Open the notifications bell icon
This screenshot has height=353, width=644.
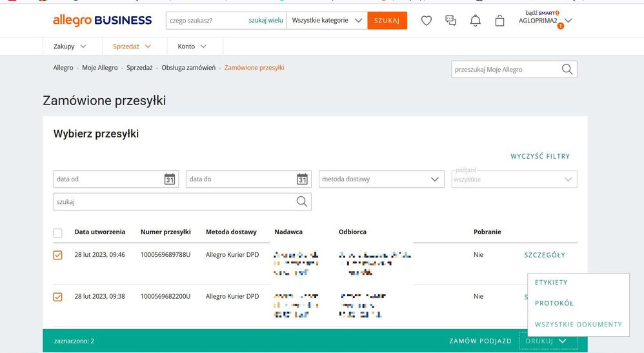pyautogui.click(x=475, y=21)
